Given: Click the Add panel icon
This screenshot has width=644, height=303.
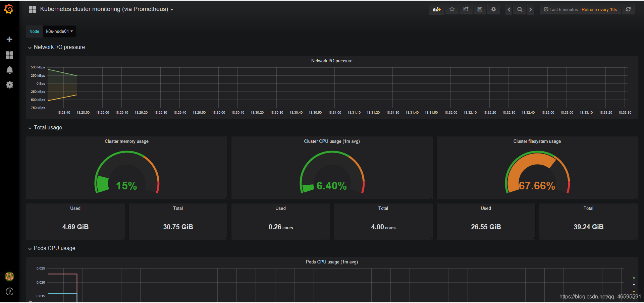Looking at the screenshot, I should [x=436, y=9].
